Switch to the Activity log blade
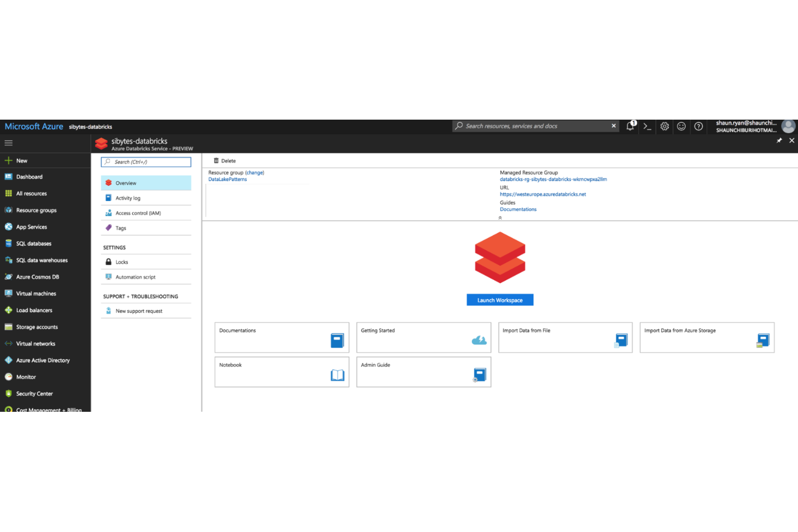Screen dimensions: 798x532 coord(128,198)
